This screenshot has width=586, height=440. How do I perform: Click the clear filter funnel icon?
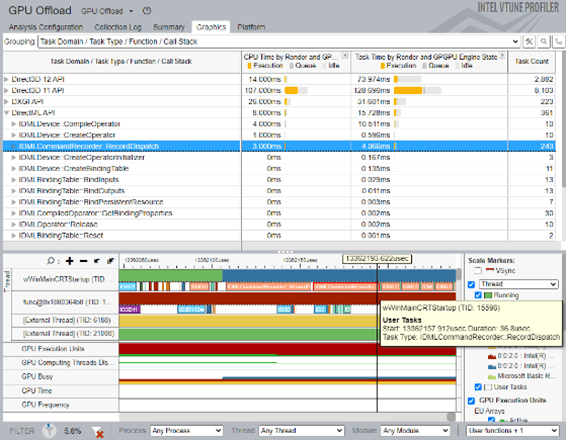coord(97,432)
